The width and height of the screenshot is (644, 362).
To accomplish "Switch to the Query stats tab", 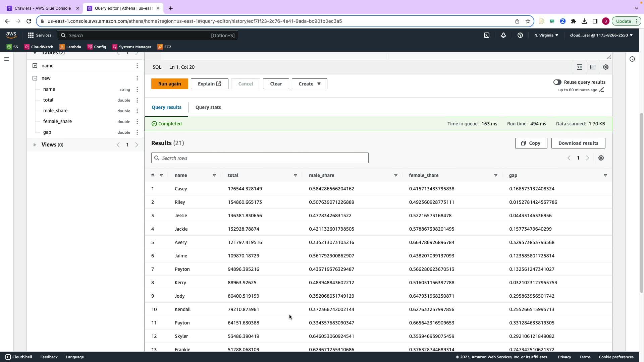I will [208, 107].
